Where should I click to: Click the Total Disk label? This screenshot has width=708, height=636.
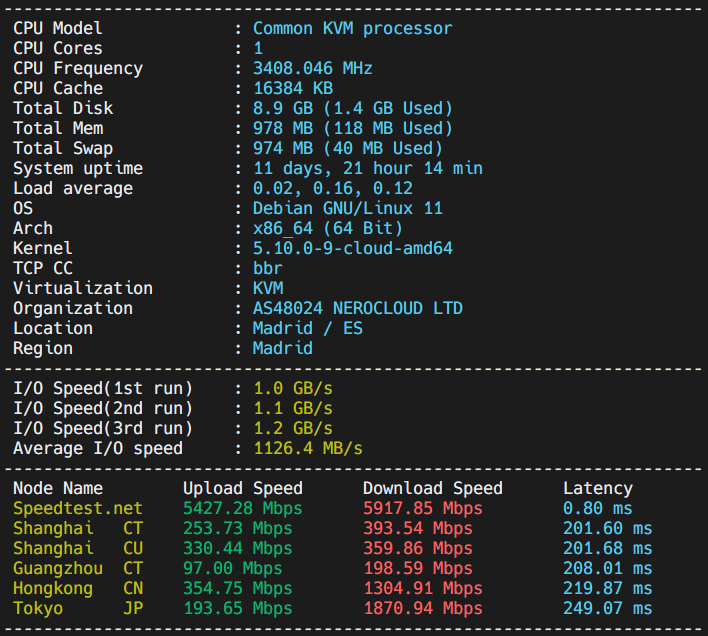coord(63,108)
